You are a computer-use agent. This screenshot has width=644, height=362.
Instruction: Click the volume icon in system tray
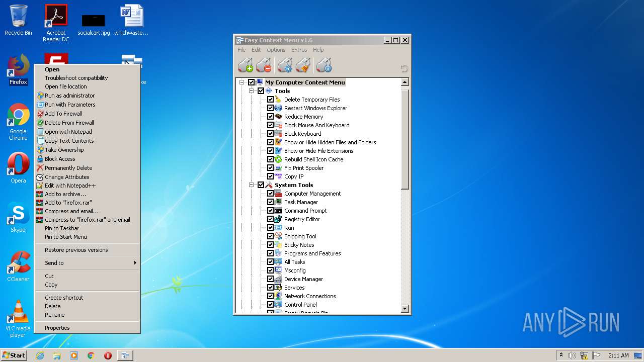[x=572, y=355]
